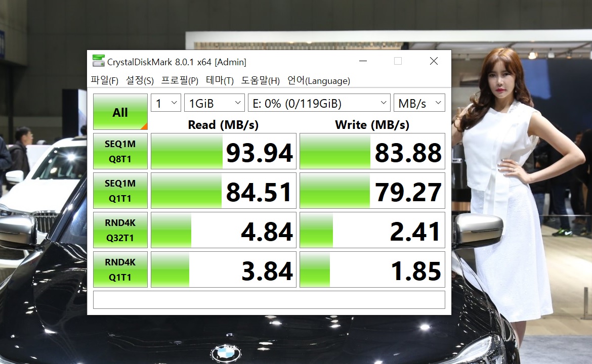The width and height of the screenshot is (592, 364).
Task: Click the CrystalDiskMark app icon in title bar
Action: pos(99,61)
